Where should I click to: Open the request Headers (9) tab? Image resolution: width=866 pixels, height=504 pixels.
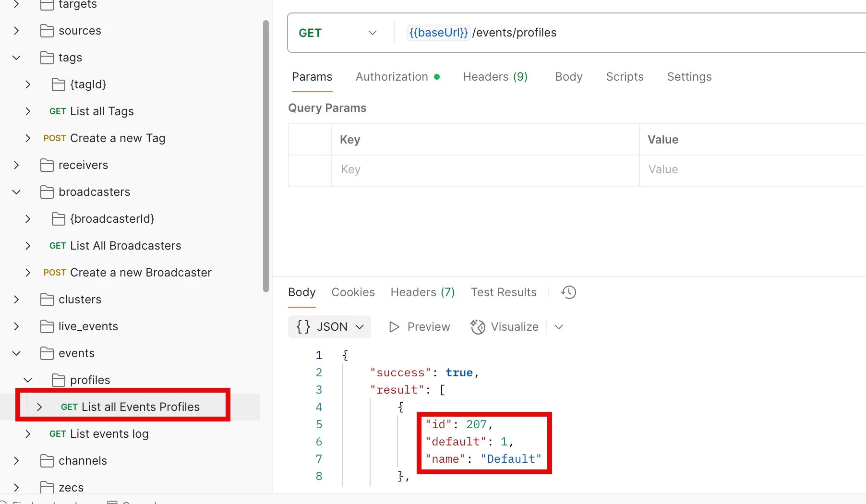click(x=495, y=77)
